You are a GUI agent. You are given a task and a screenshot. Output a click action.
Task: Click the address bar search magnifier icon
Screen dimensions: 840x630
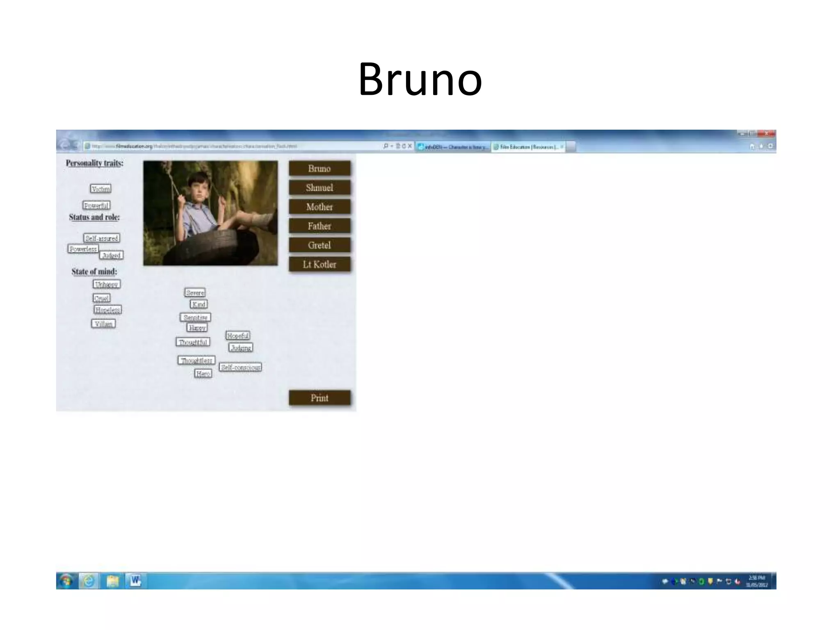(x=386, y=146)
